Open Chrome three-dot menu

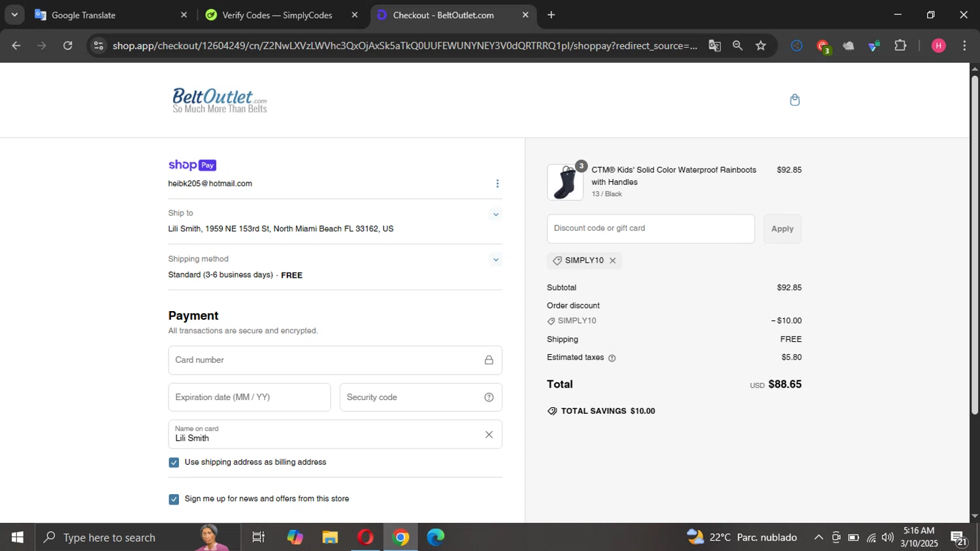pyautogui.click(x=964, y=46)
